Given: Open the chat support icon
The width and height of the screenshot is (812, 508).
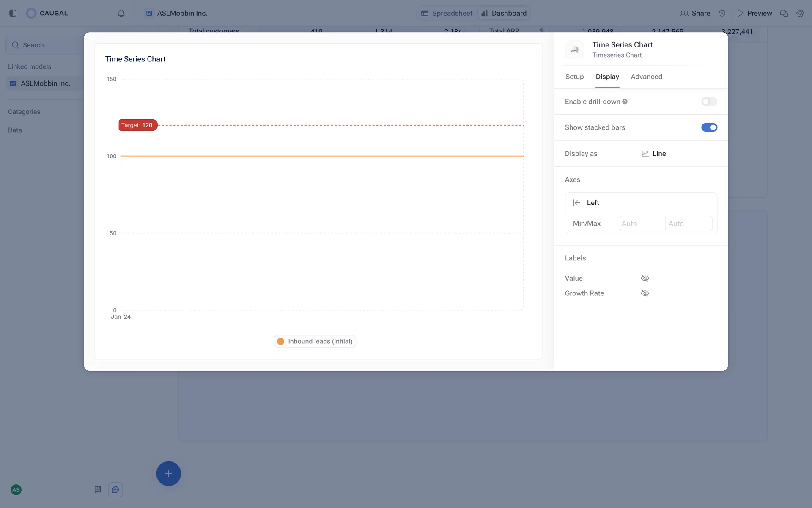Looking at the screenshot, I should coord(115,490).
